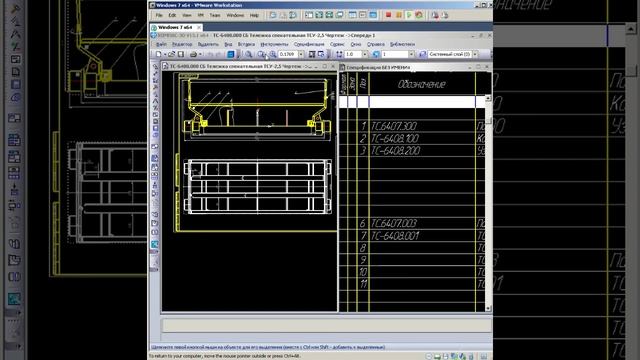Click the Print icon in KOMPAS toolbar

(193, 54)
